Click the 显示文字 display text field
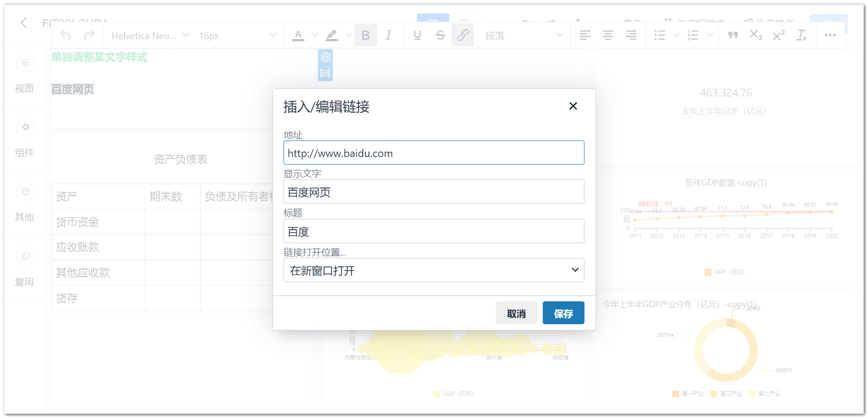868x418 pixels. pos(434,192)
